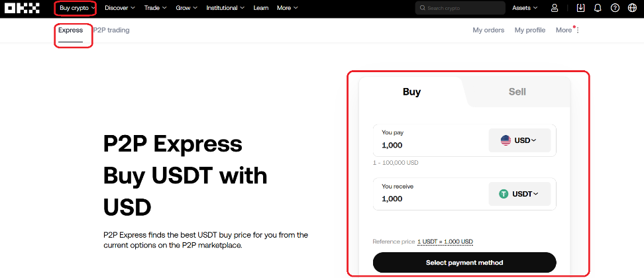Open the More link beside My profile
The width and height of the screenshot is (644, 278).
pyautogui.click(x=563, y=30)
